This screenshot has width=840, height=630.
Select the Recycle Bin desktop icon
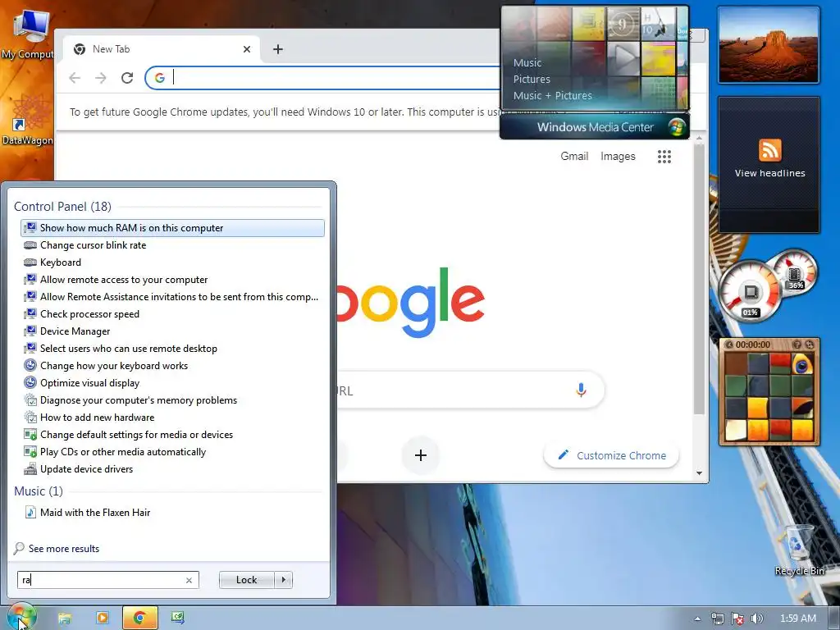coord(799,550)
